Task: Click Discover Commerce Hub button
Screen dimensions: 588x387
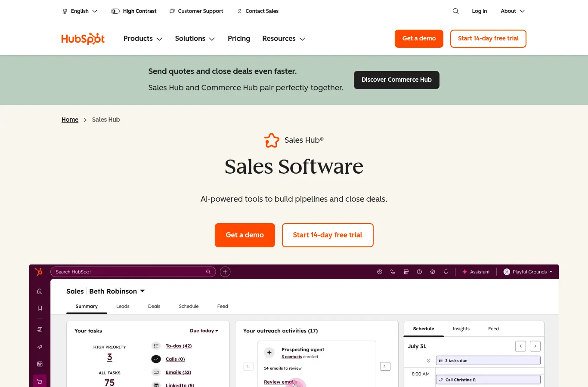Action: point(396,80)
